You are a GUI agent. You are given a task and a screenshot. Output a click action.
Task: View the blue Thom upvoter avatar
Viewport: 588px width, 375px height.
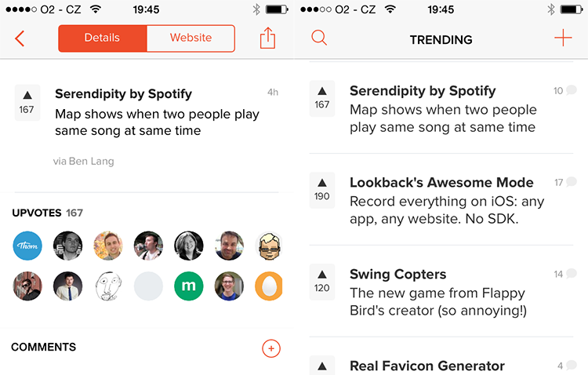pyautogui.click(x=27, y=246)
